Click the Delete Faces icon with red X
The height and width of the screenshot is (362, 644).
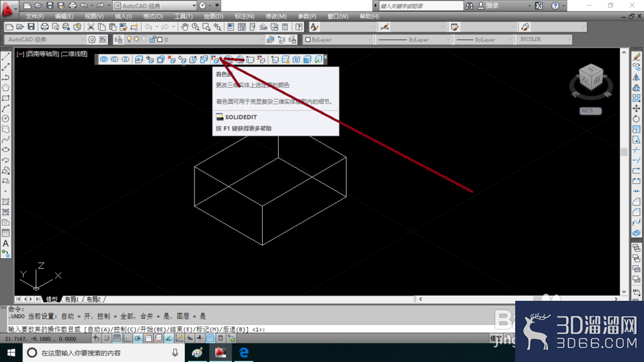pyautogui.click(x=171, y=59)
